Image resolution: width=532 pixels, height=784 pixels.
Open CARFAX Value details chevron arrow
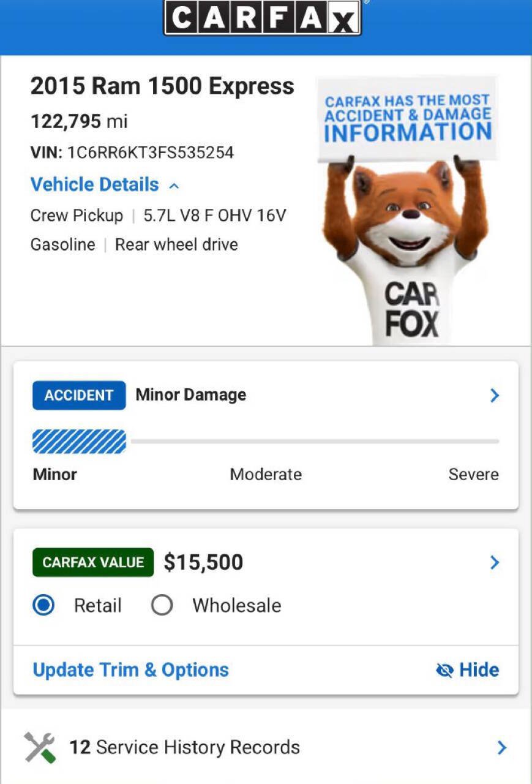[x=495, y=562]
